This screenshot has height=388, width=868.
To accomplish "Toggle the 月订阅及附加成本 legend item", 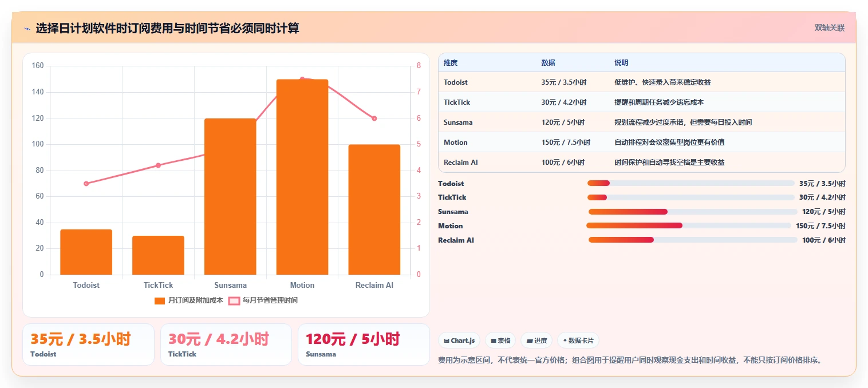I will 189,300.
